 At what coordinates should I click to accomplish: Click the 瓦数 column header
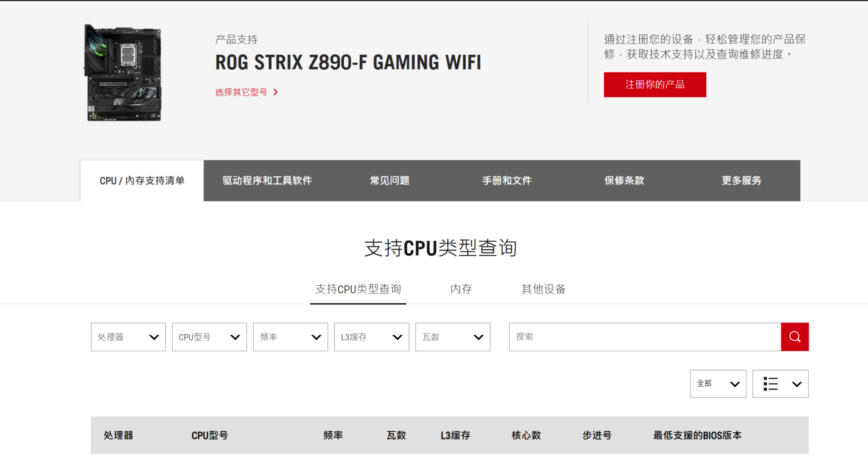coord(396,435)
